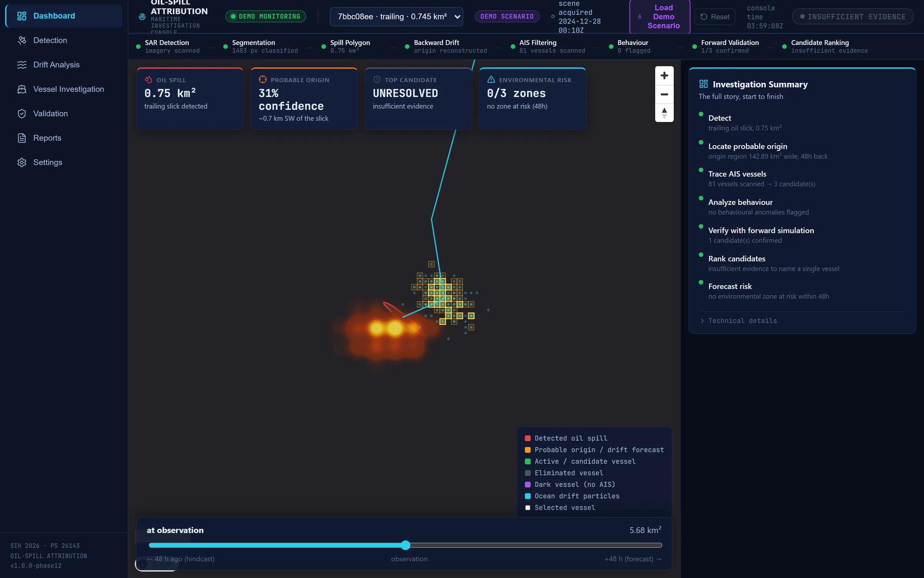Image resolution: width=924 pixels, height=578 pixels.
Task: Click the purple Dark vessel legend swatch
Action: coord(527,484)
